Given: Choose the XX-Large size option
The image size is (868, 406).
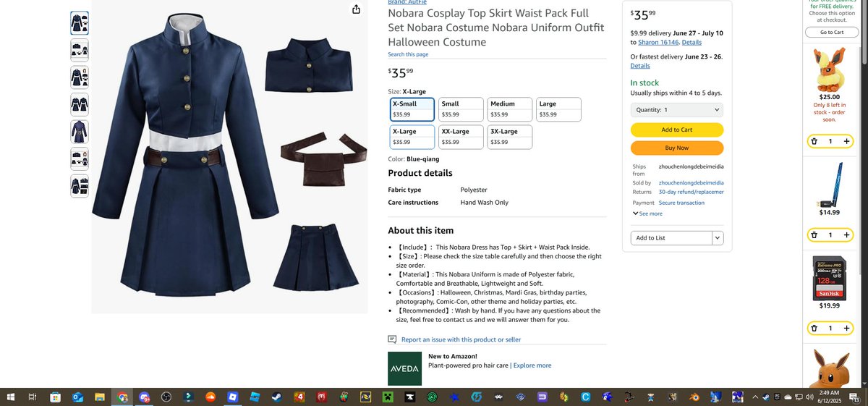Looking at the screenshot, I should pyautogui.click(x=461, y=137).
